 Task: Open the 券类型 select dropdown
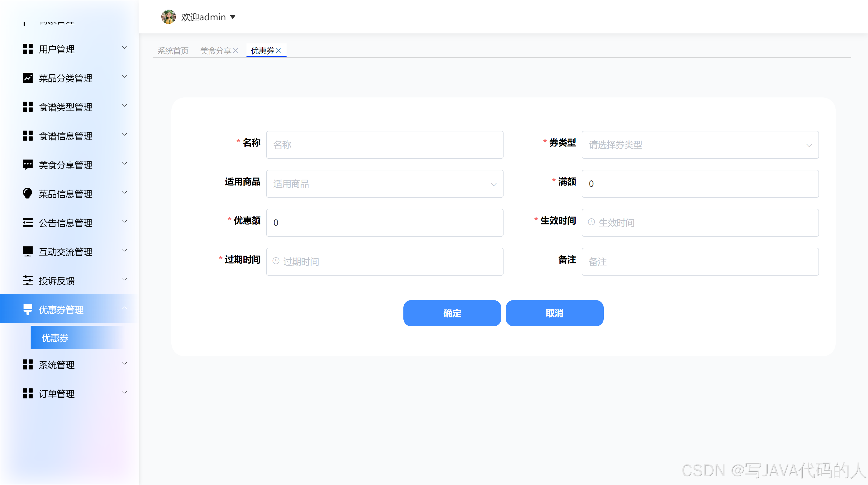pos(700,145)
